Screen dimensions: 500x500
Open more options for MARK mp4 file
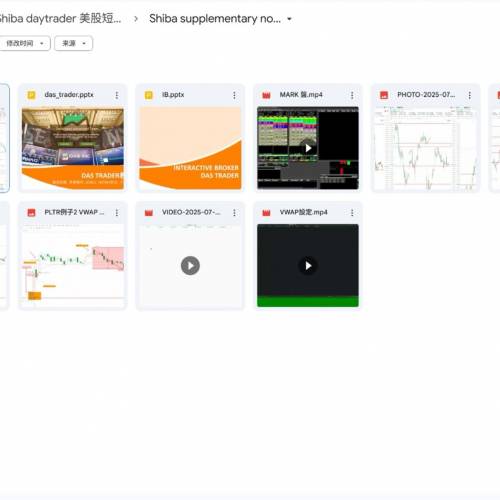(352, 95)
